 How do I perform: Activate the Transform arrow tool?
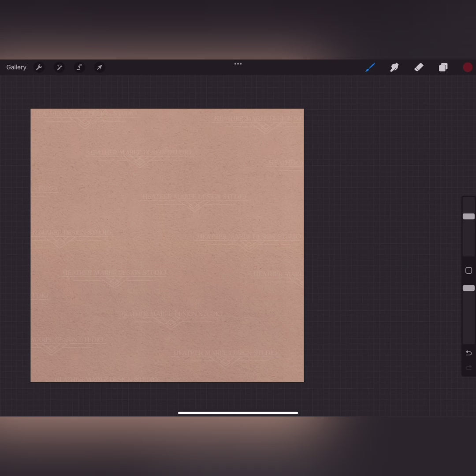100,67
